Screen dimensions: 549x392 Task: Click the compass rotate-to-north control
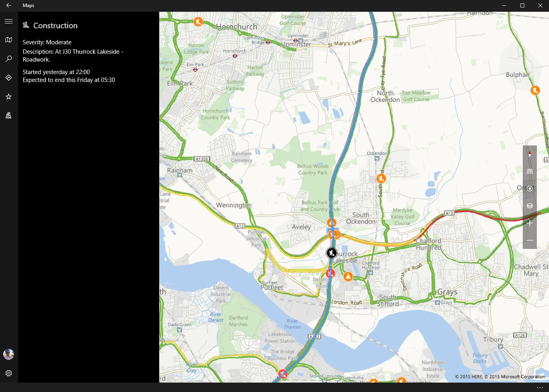pos(530,154)
